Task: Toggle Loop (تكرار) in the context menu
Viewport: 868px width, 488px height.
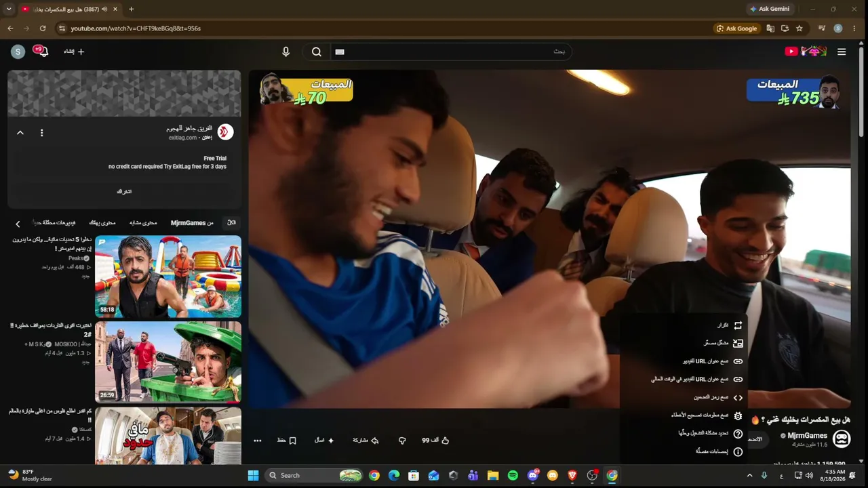Action: [683, 325]
